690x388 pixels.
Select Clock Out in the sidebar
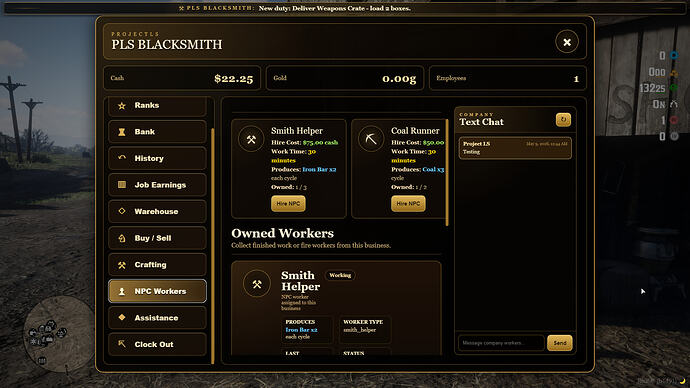click(157, 344)
